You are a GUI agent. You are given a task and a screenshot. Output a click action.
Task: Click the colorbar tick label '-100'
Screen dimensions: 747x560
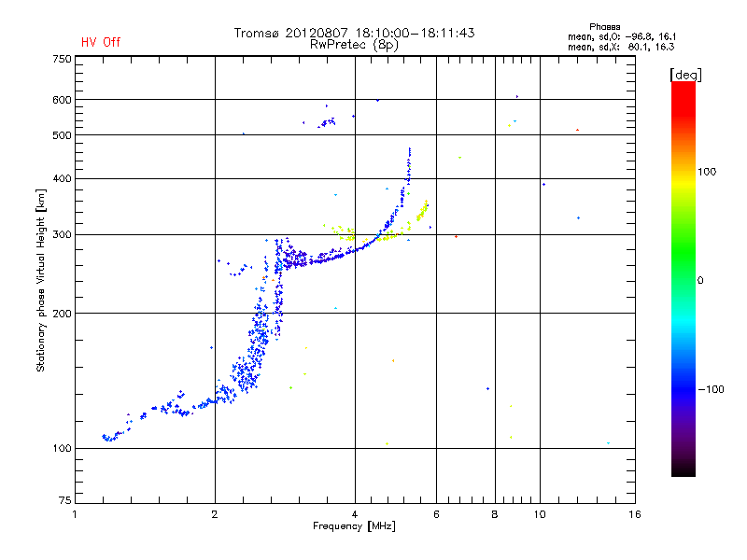click(711, 389)
